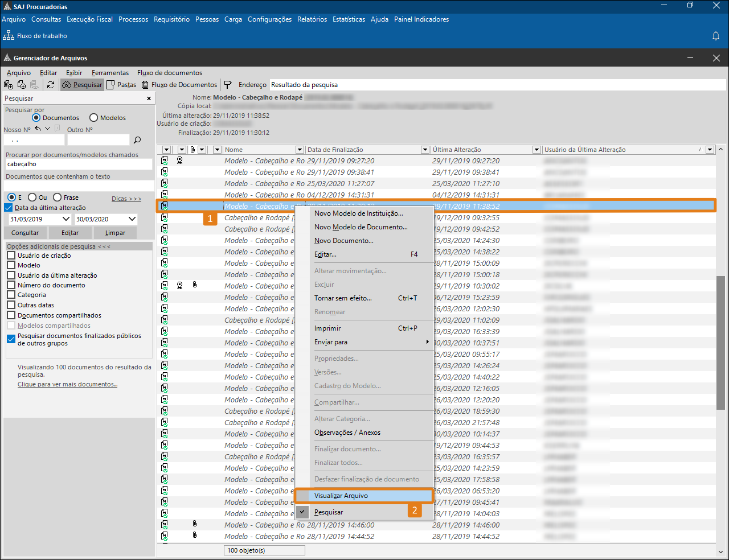Check the Modelo search option
Image resolution: width=729 pixels, height=560 pixels.
pos(11,265)
